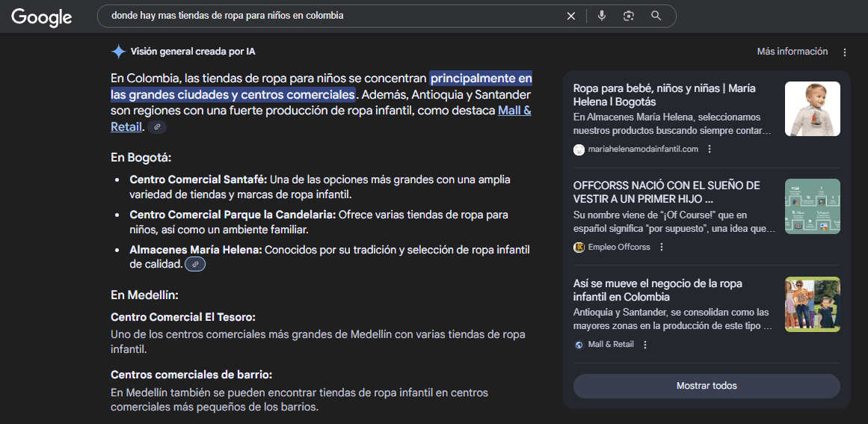
Task: Click the Mall & Retail source name label
Action: 611,344
